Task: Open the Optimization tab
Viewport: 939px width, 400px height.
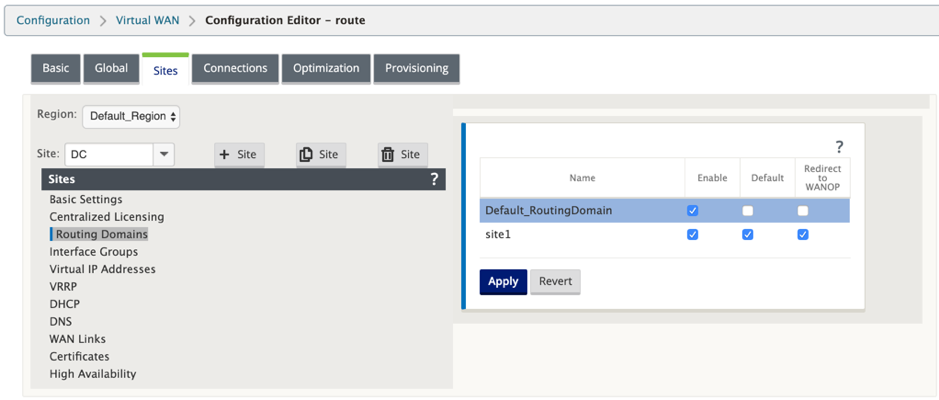Action: click(x=326, y=68)
